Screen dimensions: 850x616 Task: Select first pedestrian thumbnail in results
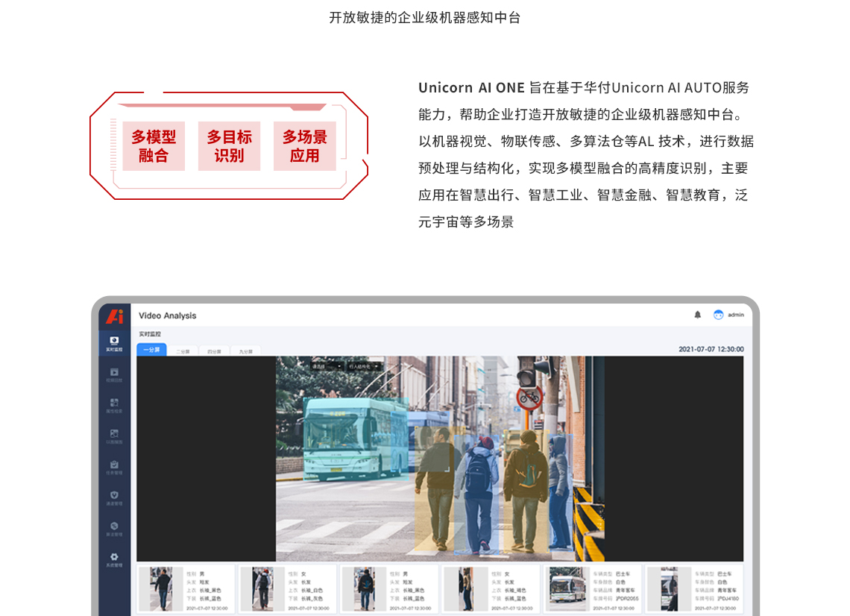(x=160, y=589)
